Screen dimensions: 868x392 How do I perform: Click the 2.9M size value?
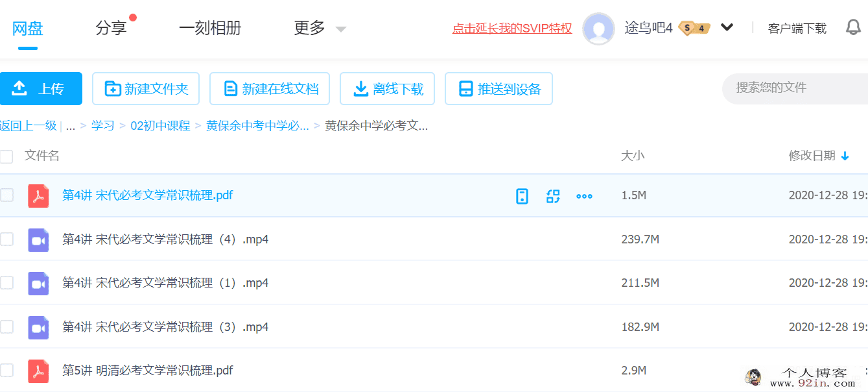tap(634, 371)
